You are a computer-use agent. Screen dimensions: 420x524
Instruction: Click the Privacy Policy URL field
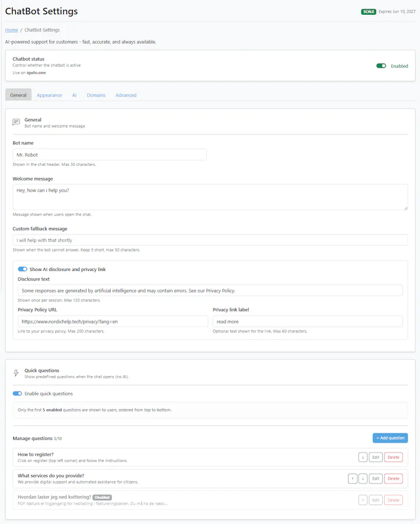coord(113,321)
